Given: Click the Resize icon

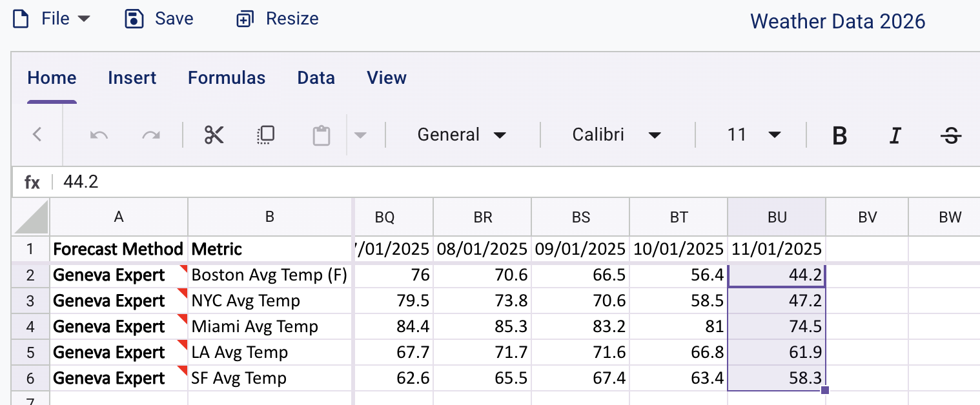Looking at the screenshot, I should pos(245,19).
